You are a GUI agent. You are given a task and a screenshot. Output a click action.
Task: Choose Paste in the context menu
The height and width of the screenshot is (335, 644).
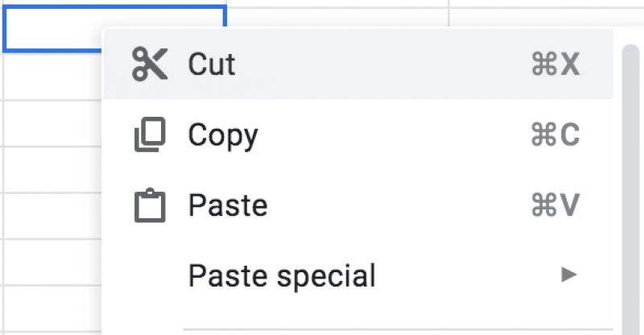pyautogui.click(x=228, y=206)
